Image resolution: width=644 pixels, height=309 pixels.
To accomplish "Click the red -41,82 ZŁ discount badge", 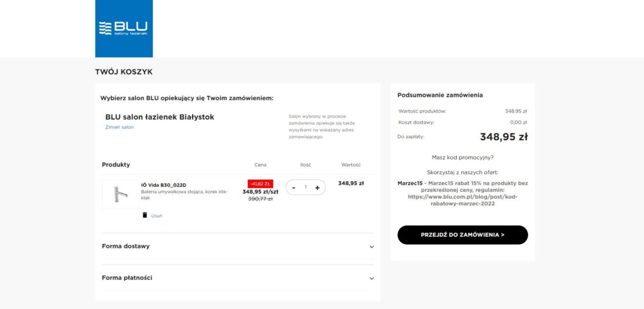I will coord(260,184).
